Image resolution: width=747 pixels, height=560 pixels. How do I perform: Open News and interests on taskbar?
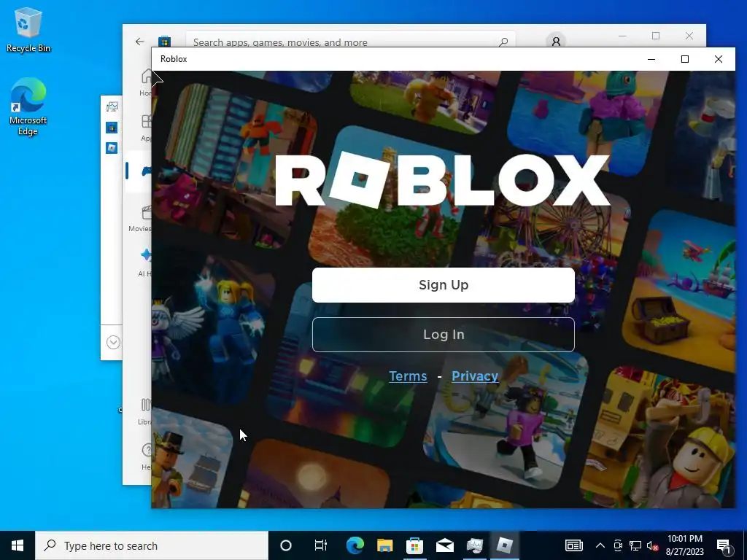click(573, 545)
